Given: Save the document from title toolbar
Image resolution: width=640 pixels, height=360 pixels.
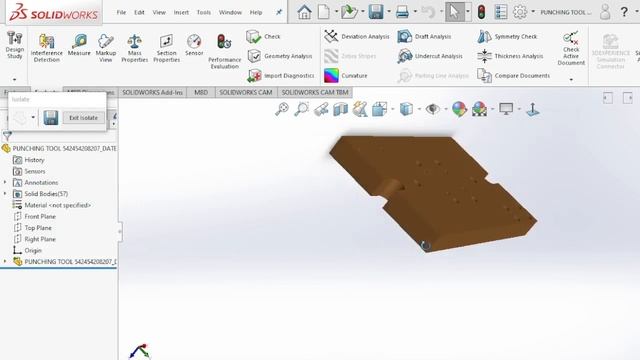Looking at the screenshot, I should pos(376,12).
